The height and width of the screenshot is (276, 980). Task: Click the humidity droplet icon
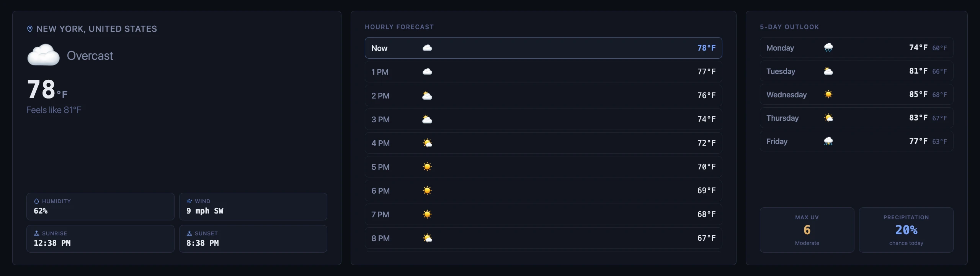37,201
